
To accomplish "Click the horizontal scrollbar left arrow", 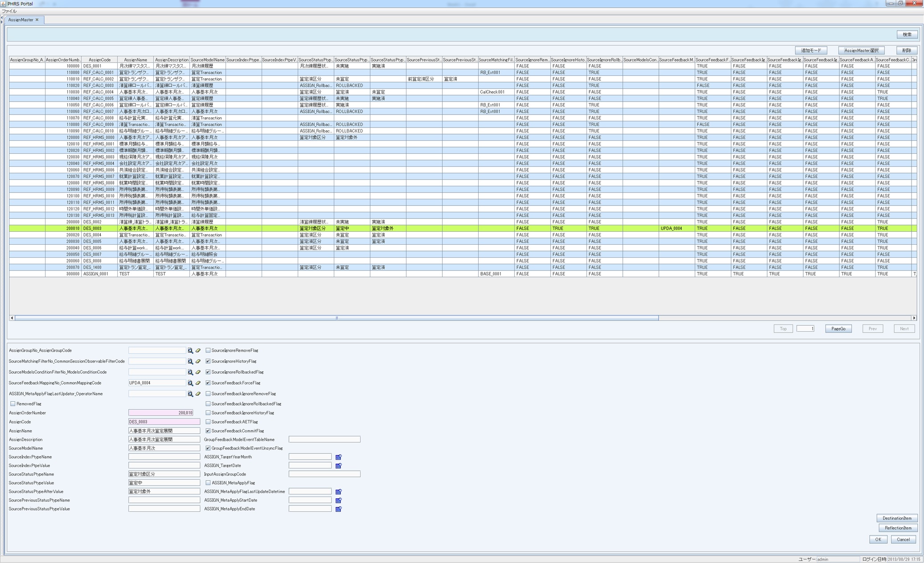I will tap(12, 318).
